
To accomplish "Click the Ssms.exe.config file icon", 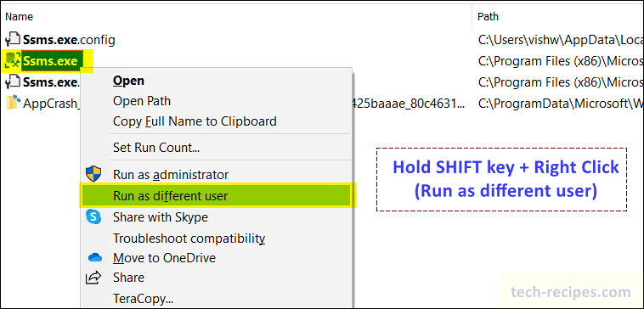I will click(13, 40).
